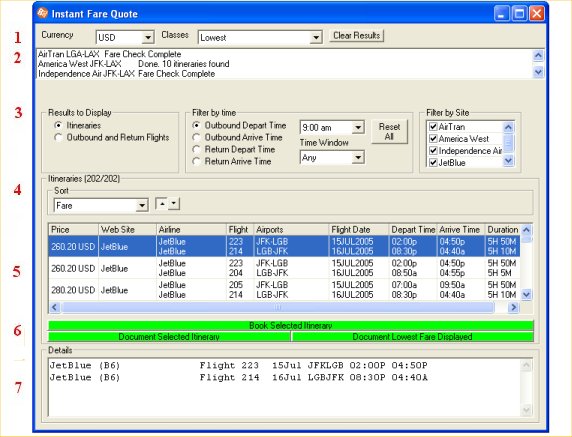Click the Filter by Site scrollbar thumb
This screenshot has height=437, width=572.
pyautogui.click(x=508, y=143)
